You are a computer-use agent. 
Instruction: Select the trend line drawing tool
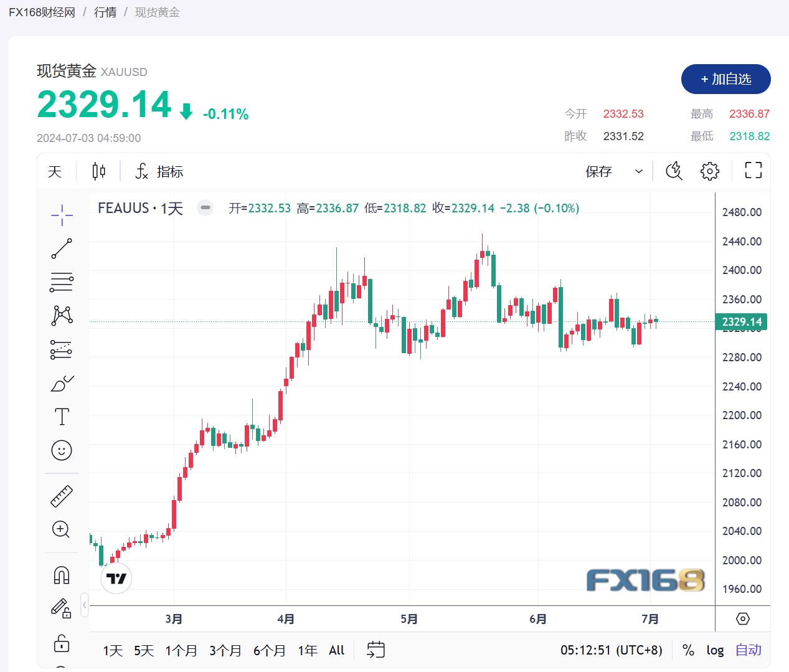pos(61,248)
